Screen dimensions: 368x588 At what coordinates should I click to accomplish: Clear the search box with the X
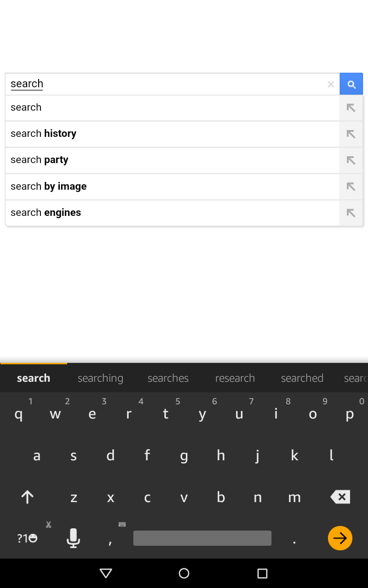[x=331, y=84]
